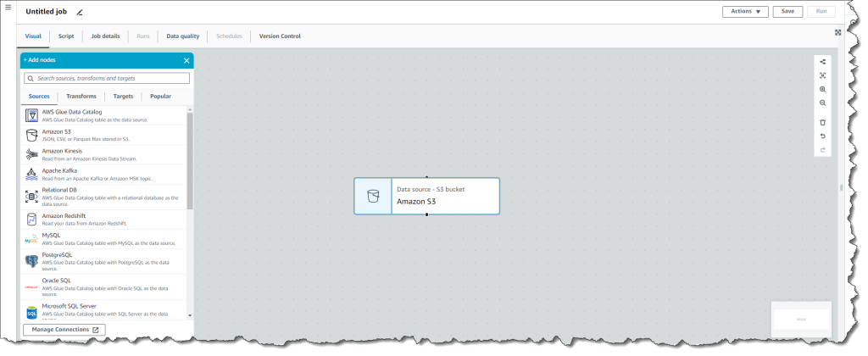Click the scrollbar down arrow in sources list

(190, 315)
